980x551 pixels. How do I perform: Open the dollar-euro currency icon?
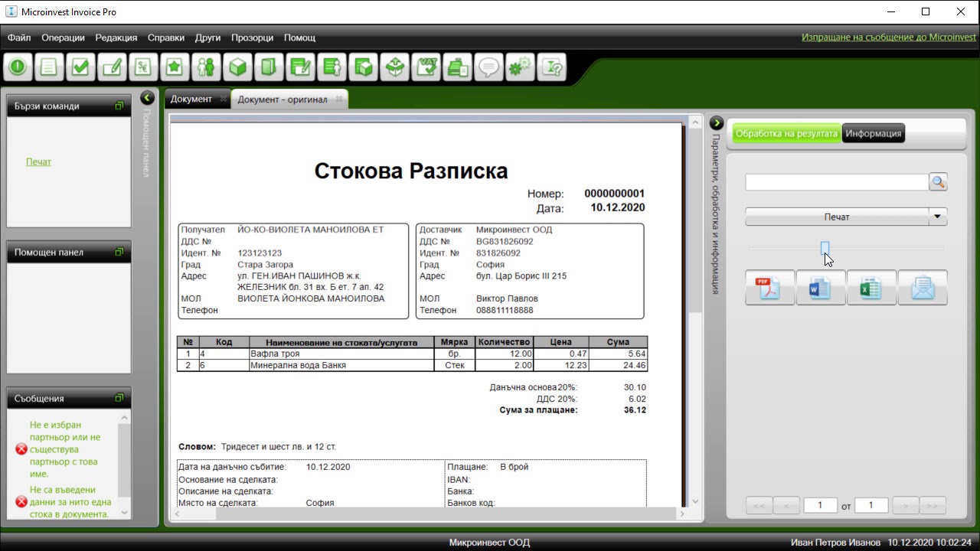[x=143, y=67]
